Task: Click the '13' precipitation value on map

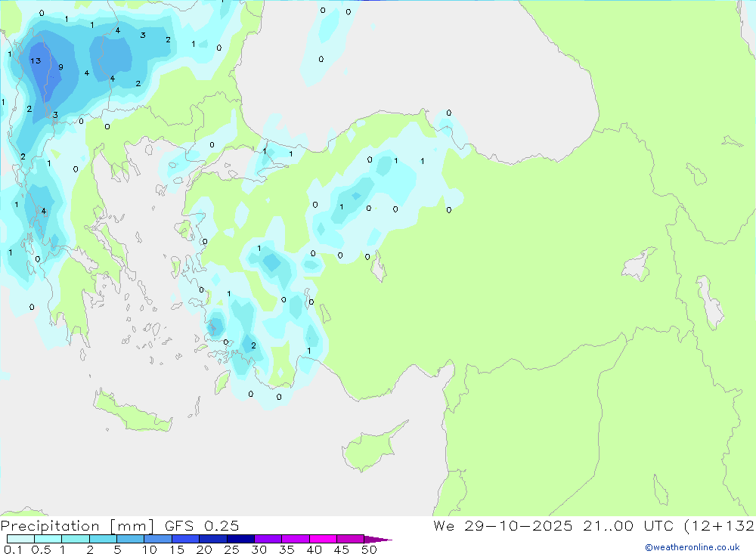Action: 36,60
